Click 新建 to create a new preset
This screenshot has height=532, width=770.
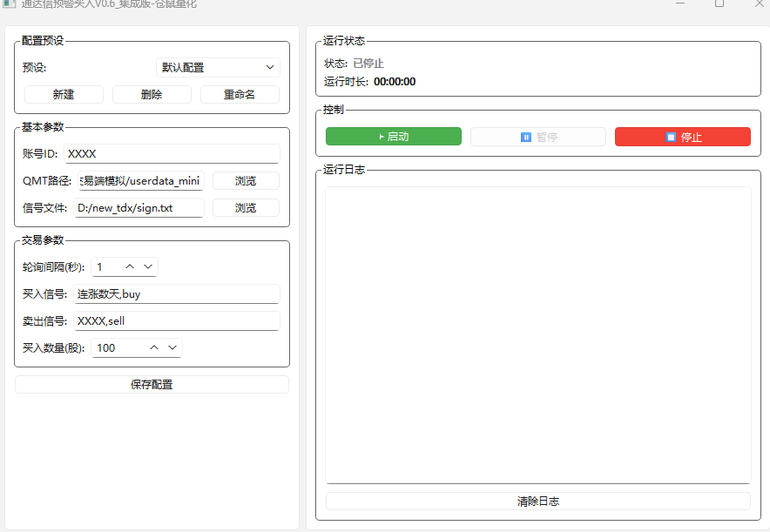pyautogui.click(x=64, y=94)
